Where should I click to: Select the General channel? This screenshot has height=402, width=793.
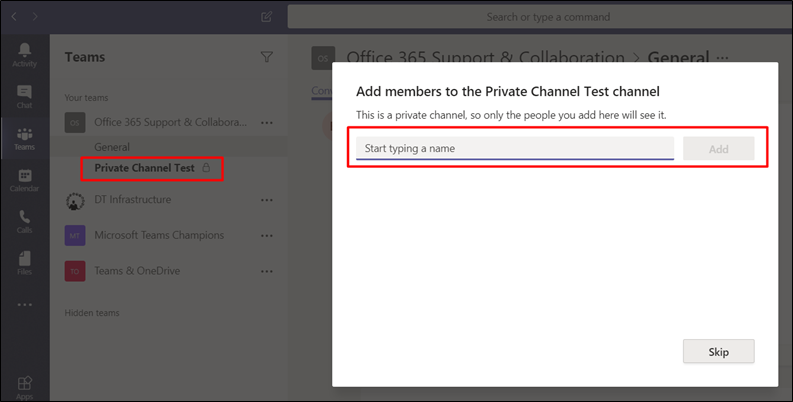coord(169,147)
